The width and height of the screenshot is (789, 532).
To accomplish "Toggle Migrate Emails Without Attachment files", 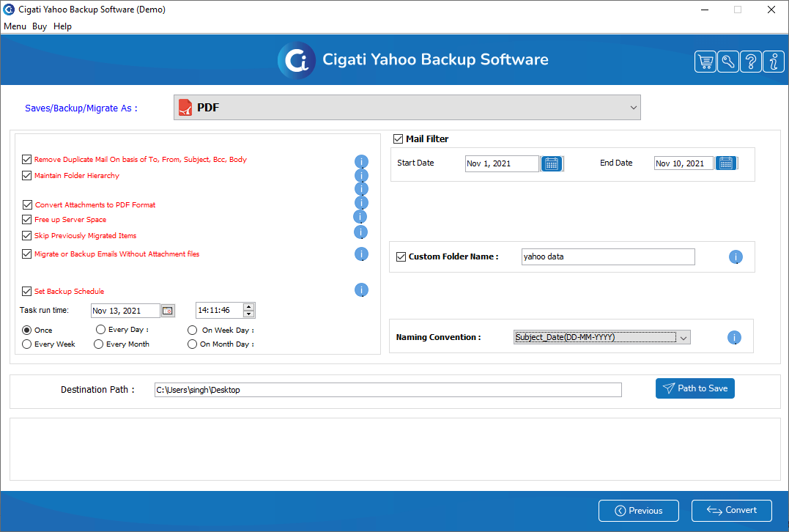I will 26,254.
